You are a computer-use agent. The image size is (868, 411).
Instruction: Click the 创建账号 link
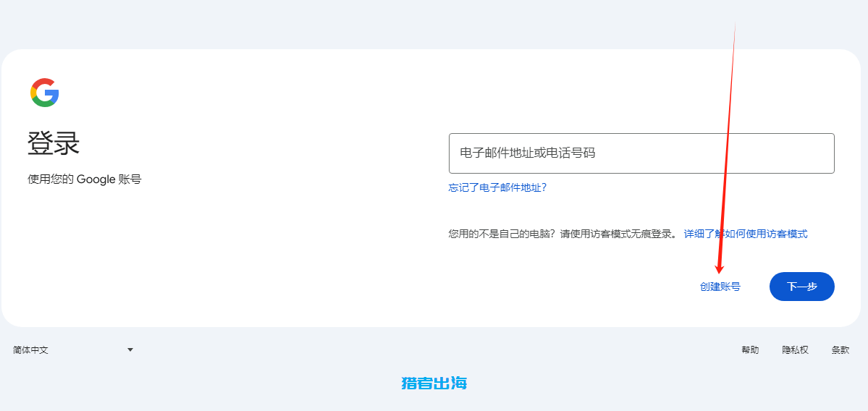click(720, 287)
